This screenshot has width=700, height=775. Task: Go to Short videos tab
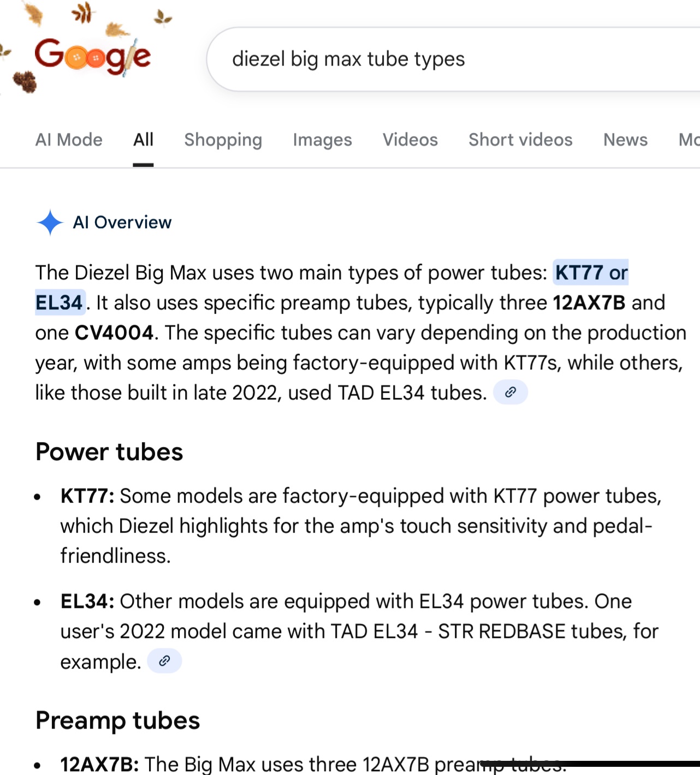pos(520,140)
